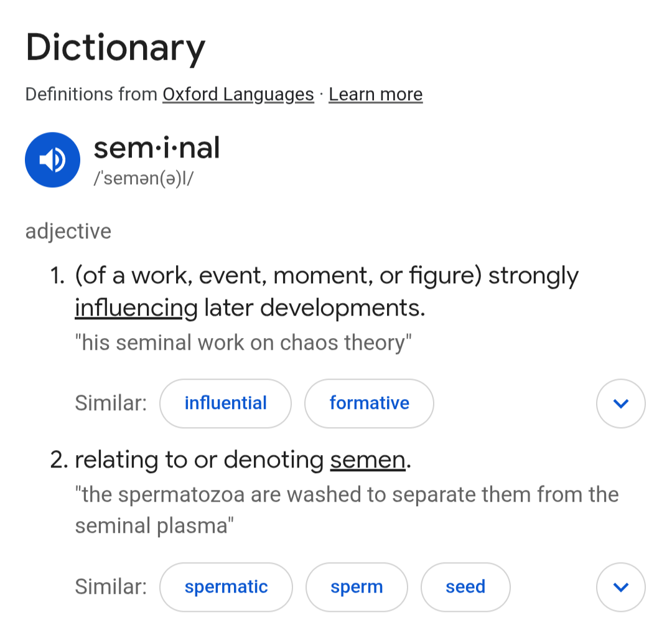Viewport: 672px width, 630px height.
Task: Click the headword sem·i·nal
Action: tap(157, 149)
